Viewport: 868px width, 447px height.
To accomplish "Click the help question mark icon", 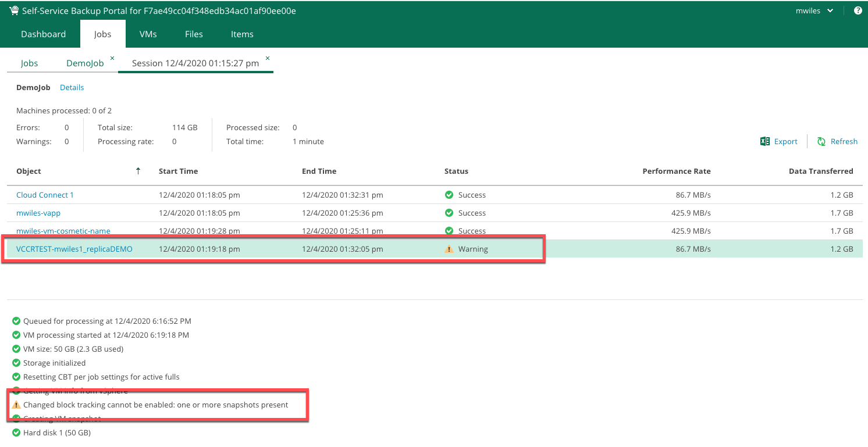I will point(858,10).
